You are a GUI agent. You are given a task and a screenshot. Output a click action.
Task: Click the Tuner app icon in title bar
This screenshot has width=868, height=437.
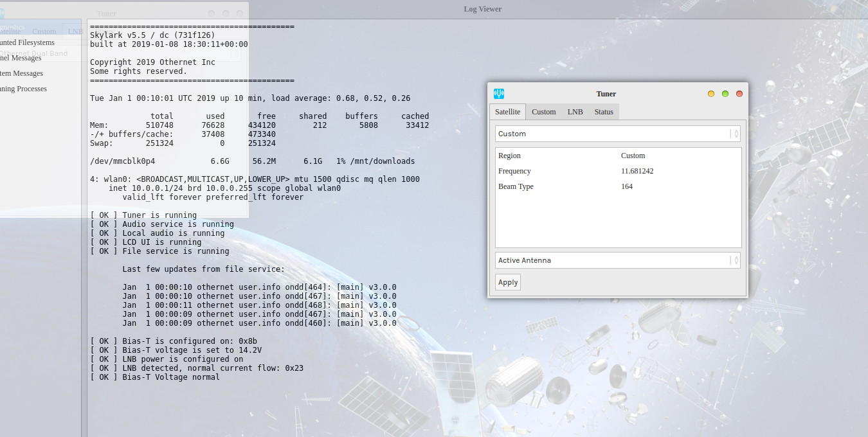pyautogui.click(x=498, y=93)
